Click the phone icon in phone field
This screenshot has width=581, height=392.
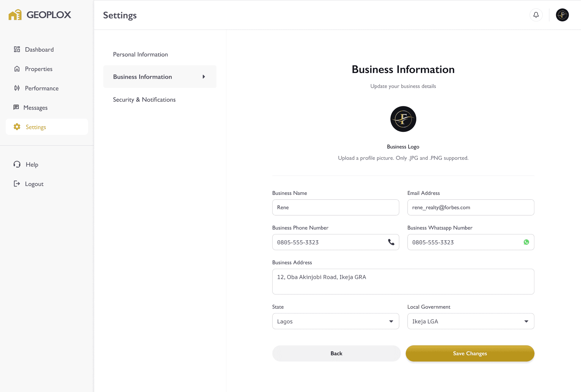click(391, 242)
